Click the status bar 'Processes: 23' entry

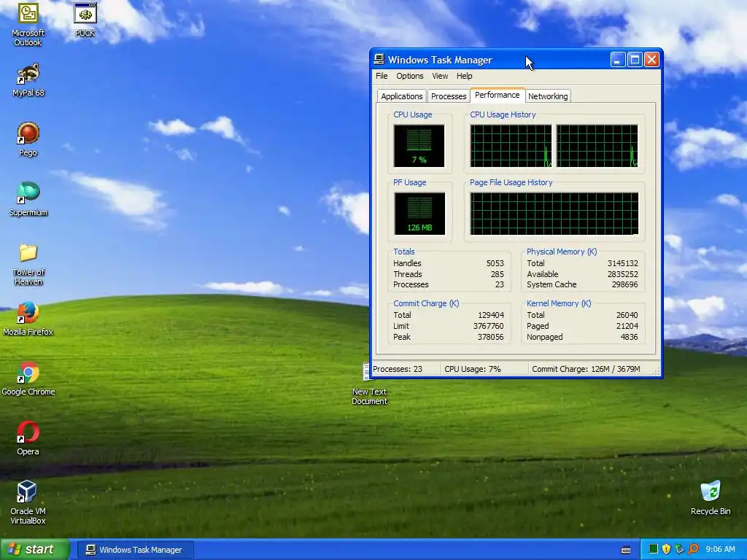pos(406,369)
